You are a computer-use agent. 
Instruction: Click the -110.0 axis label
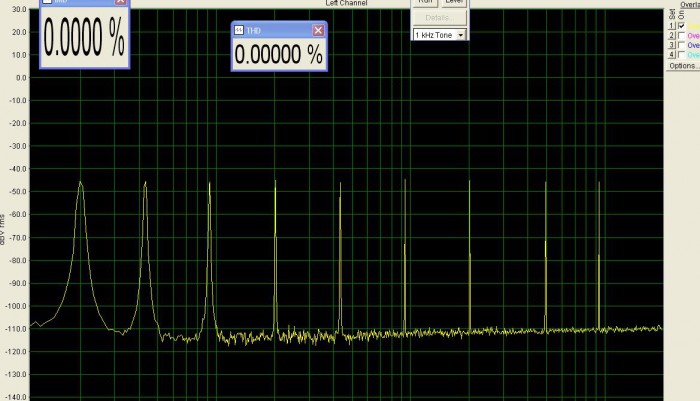point(17,329)
